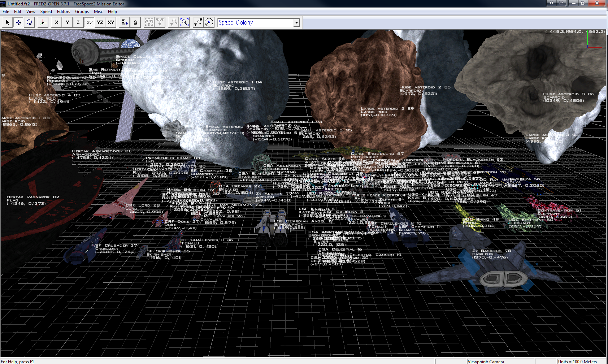Toggle the XZ plane constraint
The image size is (608, 364).
tap(89, 22)
